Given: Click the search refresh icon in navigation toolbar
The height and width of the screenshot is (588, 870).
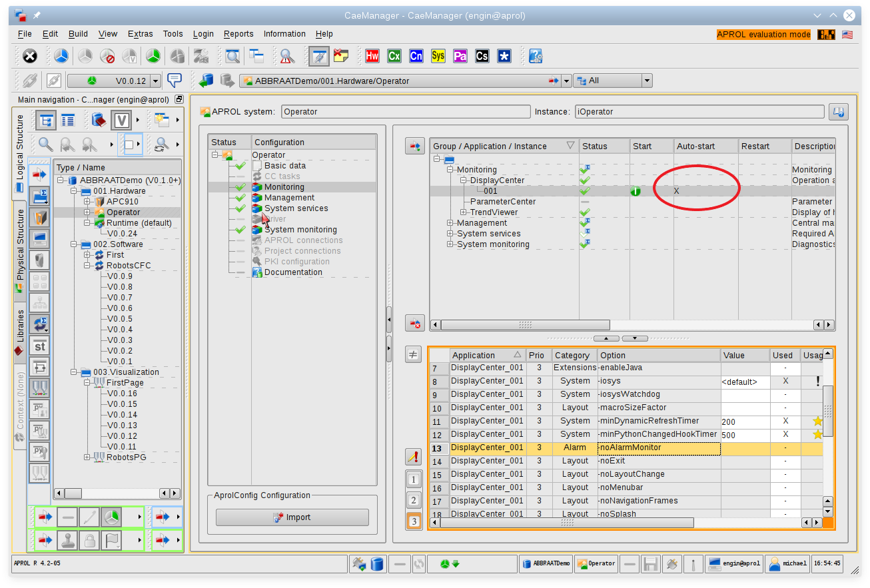Looking at the screenshot, I should tap(161, 144).
